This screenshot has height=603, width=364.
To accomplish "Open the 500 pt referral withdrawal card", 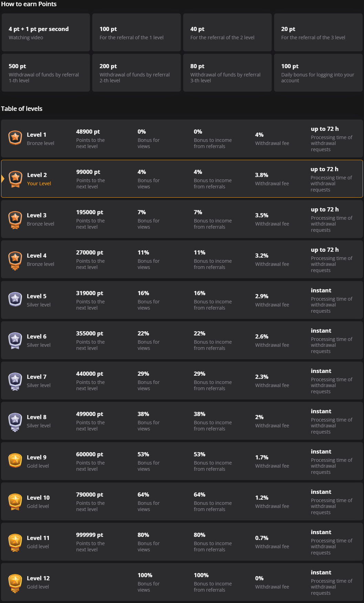I will (x=46, y=73).
